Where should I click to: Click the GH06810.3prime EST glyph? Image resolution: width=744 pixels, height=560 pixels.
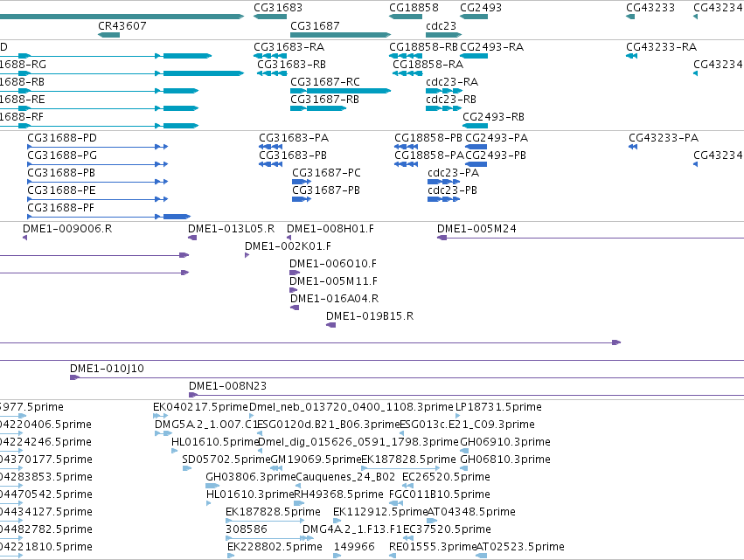464,468
